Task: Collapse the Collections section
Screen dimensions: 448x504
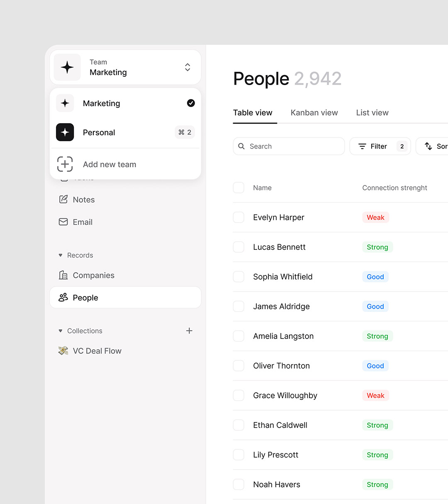Action: (x=61, y=331)
